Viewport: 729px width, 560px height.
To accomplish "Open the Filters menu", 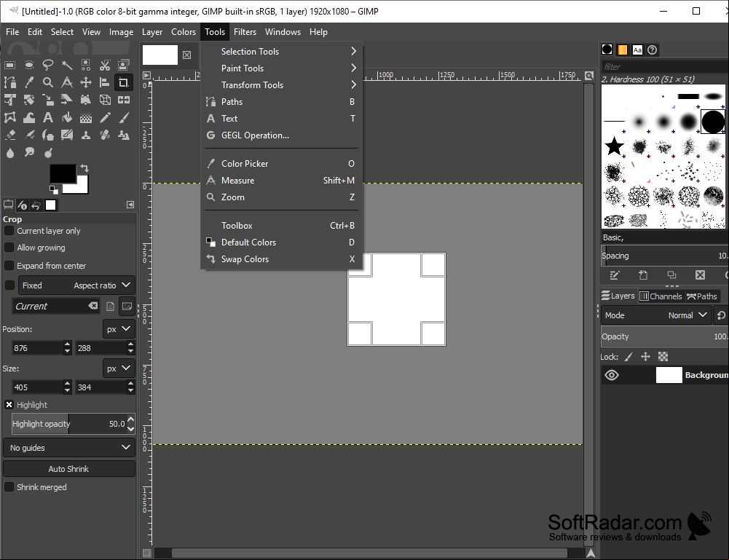I will (245, 31).
